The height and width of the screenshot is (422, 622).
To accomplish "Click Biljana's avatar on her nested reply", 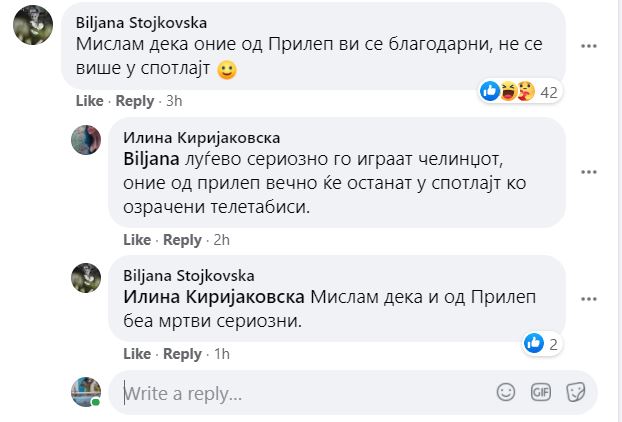I will 86,277.
